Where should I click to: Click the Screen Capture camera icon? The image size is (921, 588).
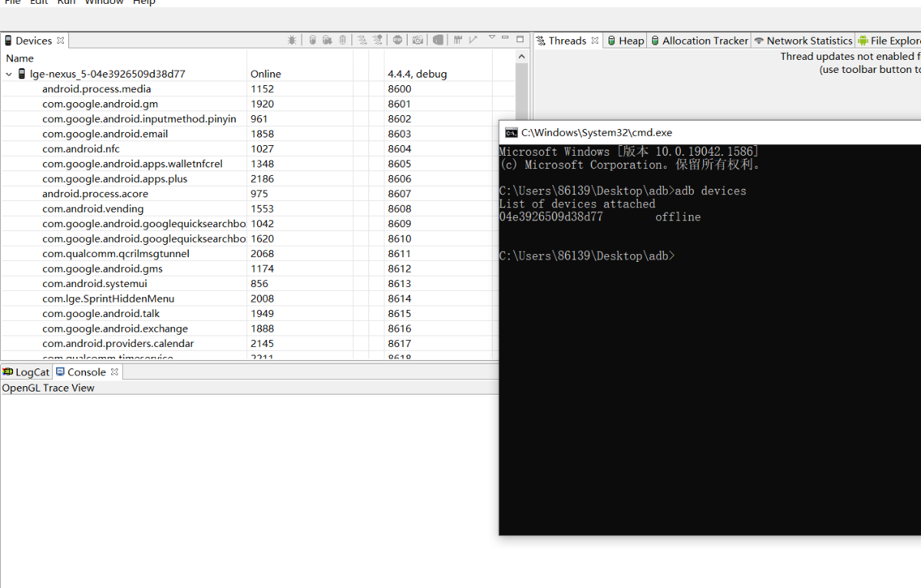point(418,40)
